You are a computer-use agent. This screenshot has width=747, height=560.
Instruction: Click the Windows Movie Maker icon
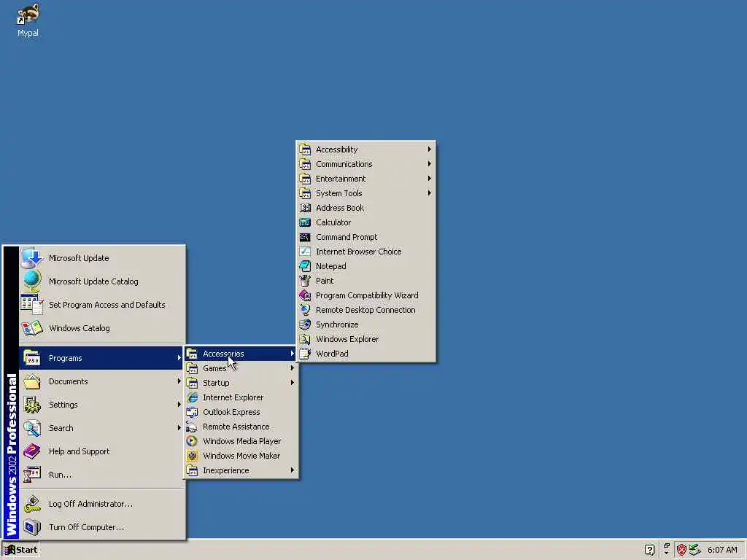click(x=192, y=456)
